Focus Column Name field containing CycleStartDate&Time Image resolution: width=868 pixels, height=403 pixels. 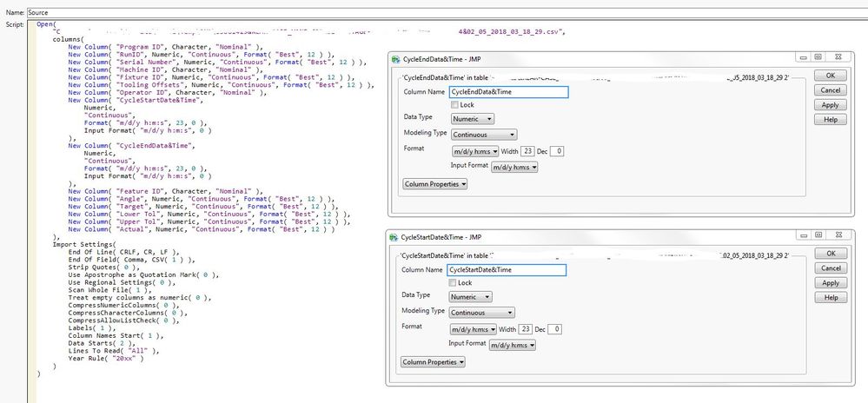[x=507, y=269]
